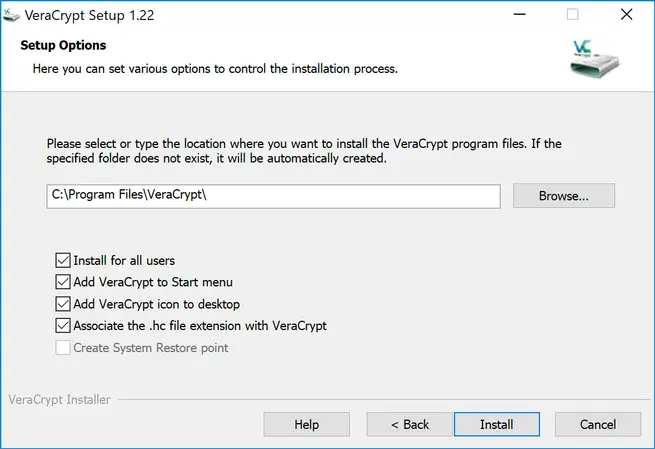Image resolution: width=655 pixels, height=449 pixels.
Task: Toggle Add VeraCrypt to Start menu
Action: coord(64,282)
